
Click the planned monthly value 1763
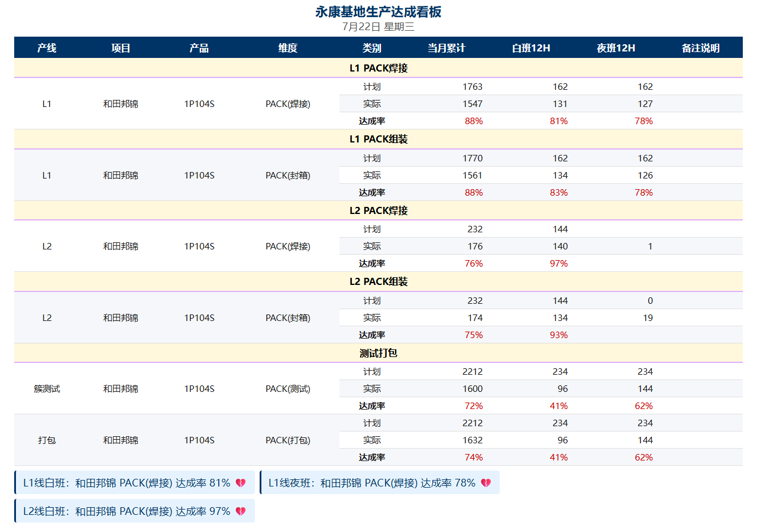pos(473,87)
